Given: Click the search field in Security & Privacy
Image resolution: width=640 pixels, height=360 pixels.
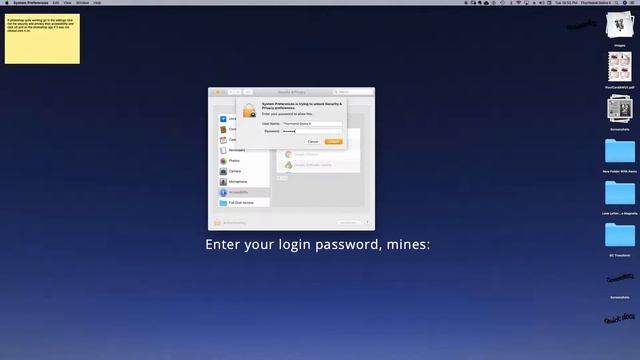Looking at the screenshot, I should click(353, 92).
